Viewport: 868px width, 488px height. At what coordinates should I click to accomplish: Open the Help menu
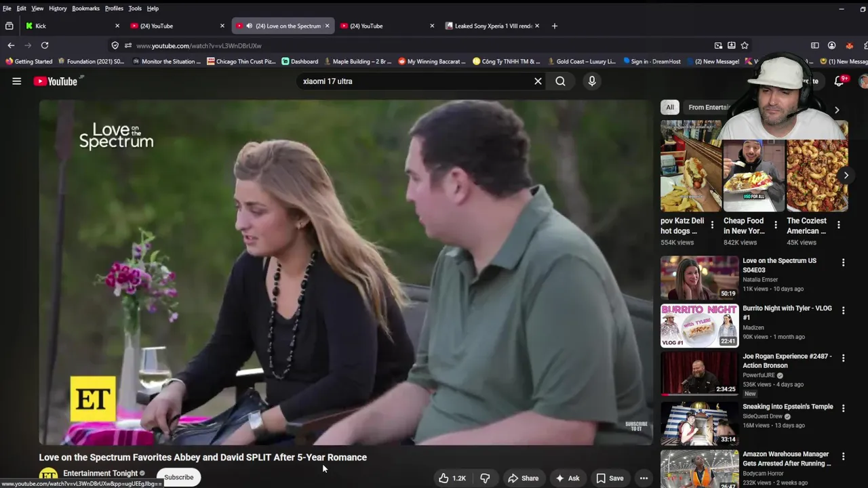(153, 8)
